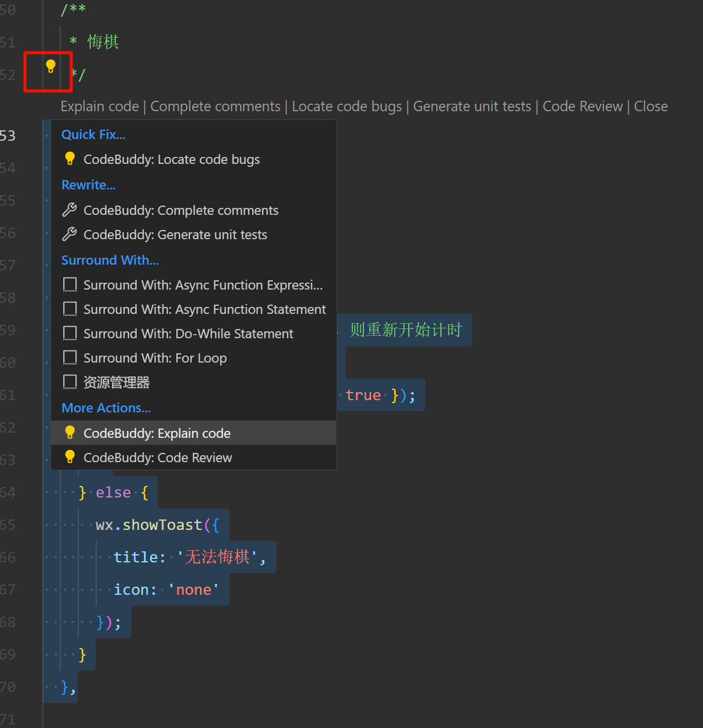Click the wrench icon beside Complete comments
The image size is (703, 728).
(x=70, y=210)
